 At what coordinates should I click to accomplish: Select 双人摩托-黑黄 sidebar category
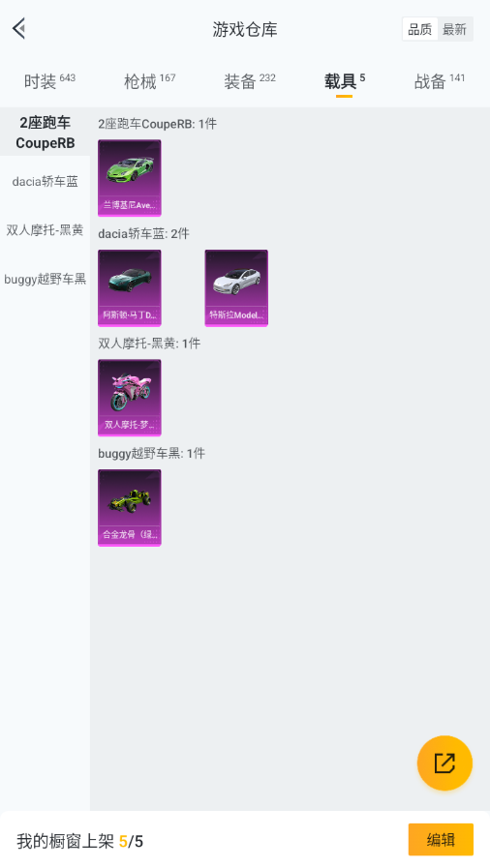(x=45, y=229)
